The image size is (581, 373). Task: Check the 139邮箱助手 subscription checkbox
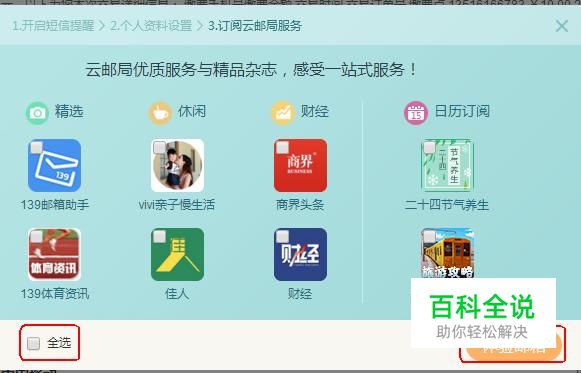point(36,147)
